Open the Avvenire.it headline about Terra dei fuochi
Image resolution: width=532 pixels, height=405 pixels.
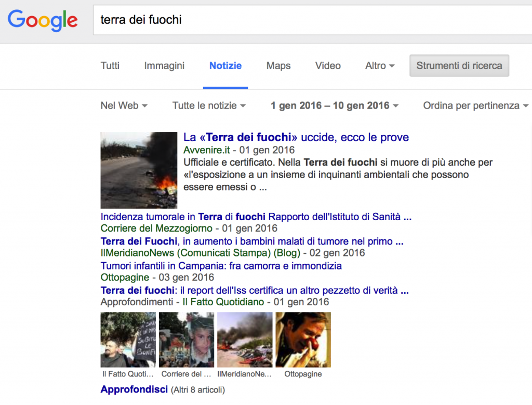click(295, 137)
